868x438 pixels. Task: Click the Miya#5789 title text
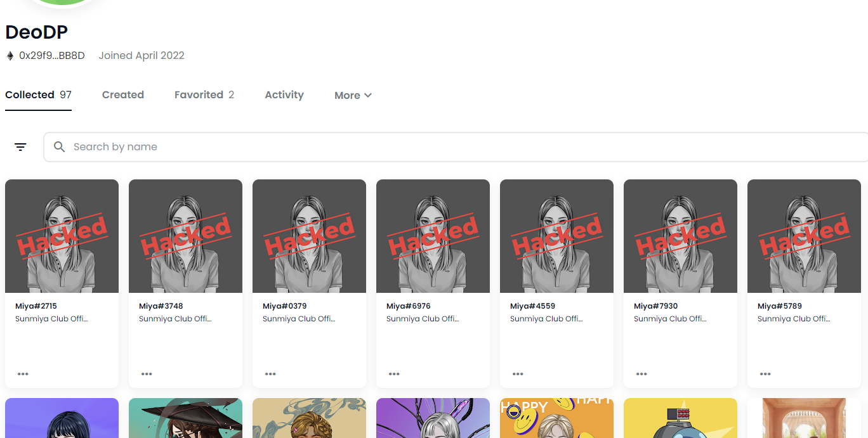[x=780, y=306]
